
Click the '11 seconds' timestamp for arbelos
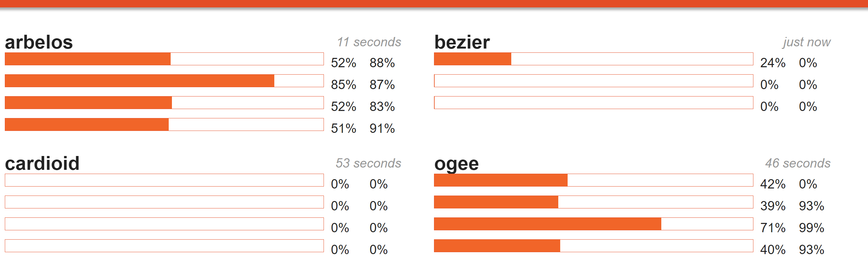369,42
